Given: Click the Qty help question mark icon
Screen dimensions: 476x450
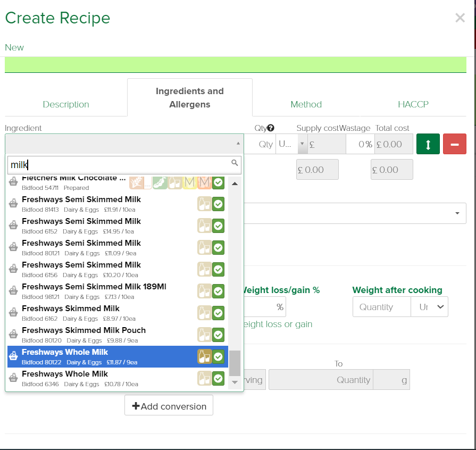Looking at the screenshot, I should [x=271, y=128].
